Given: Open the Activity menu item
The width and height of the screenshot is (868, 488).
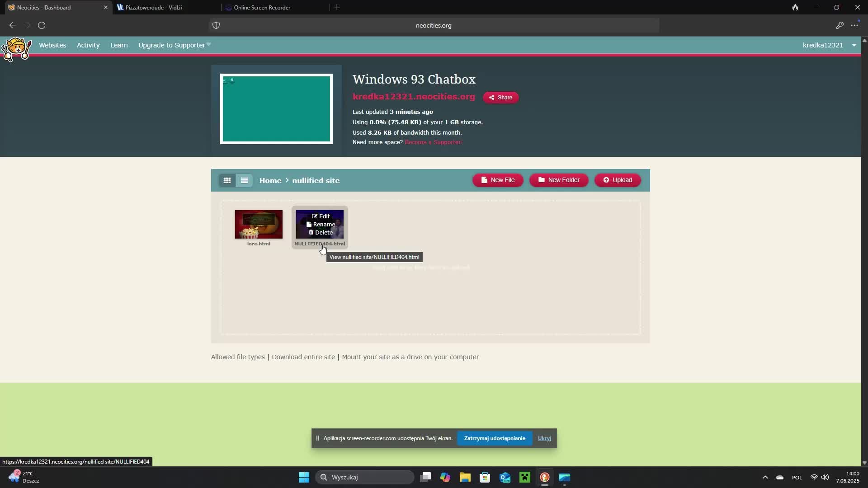Looking at the screenshot, I should click(x=88, y=45).
